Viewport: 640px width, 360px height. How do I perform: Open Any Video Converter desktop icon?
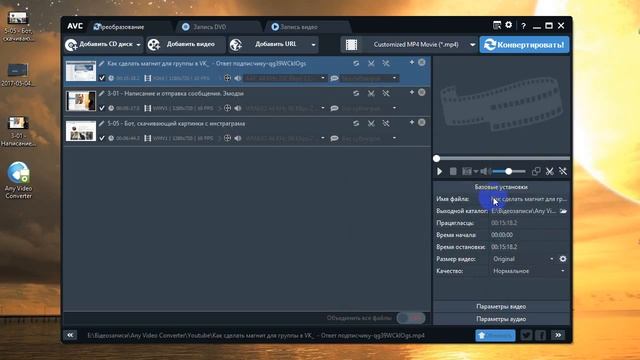click(18, 180)
